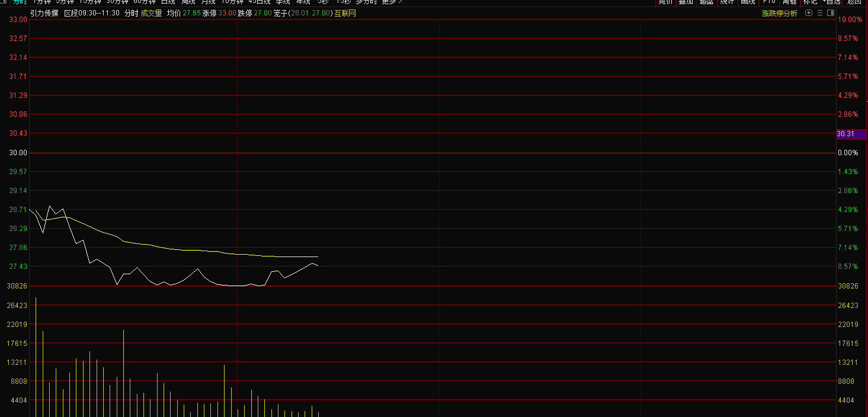This screenshot has width=868, height=417.
Task: Toggle the 叠加 overlay option
Action: [686, 2]
